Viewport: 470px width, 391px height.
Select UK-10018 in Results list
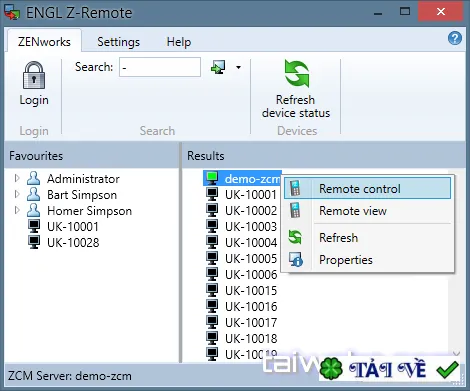pos(251,339)
